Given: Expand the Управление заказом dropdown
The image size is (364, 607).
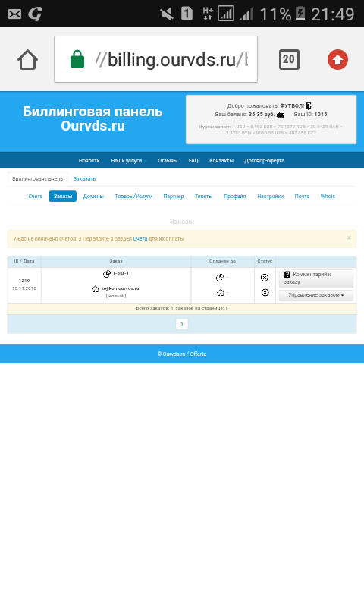Looking at the screenshot, I should pos(316,295).
